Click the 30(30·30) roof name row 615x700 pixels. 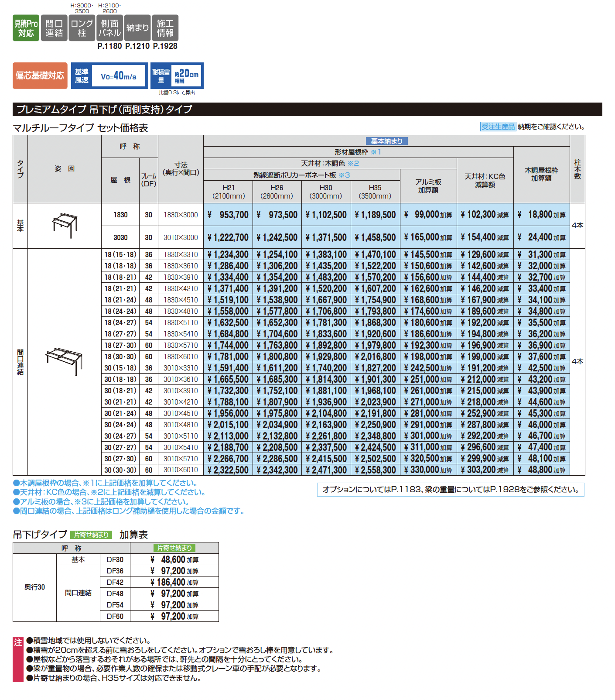[120, 470]
